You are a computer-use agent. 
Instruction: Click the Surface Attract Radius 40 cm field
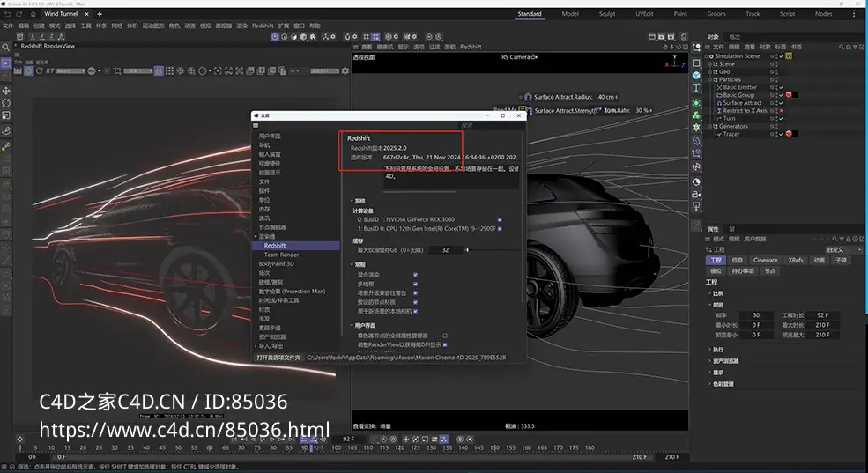[605, 97]
